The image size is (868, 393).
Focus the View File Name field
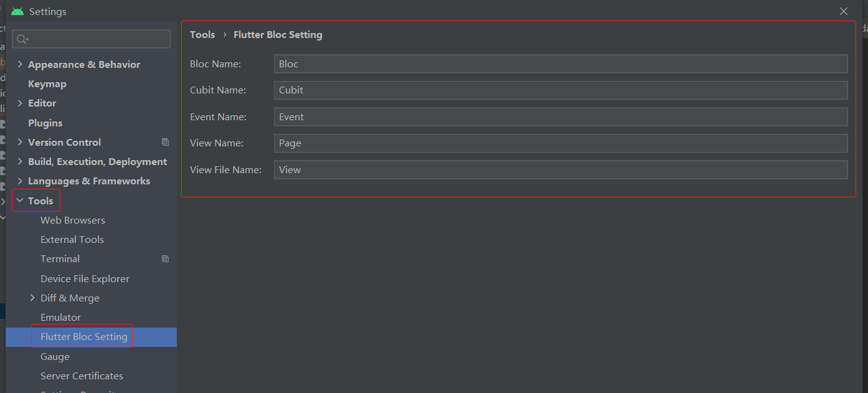click(x=560, y=169)
